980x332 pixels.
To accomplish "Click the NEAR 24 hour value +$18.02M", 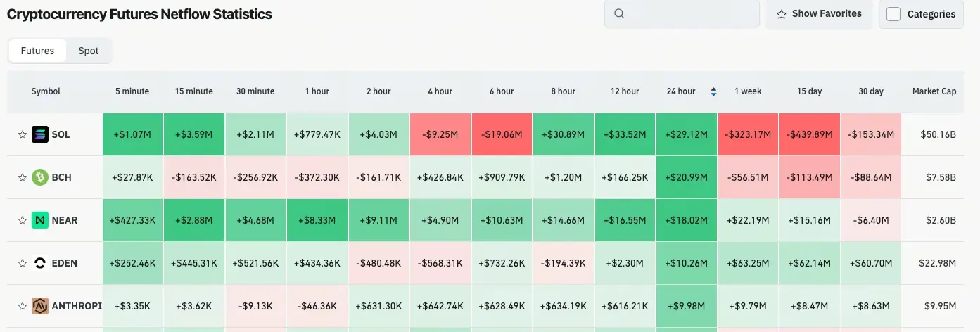I will (686, 220).
